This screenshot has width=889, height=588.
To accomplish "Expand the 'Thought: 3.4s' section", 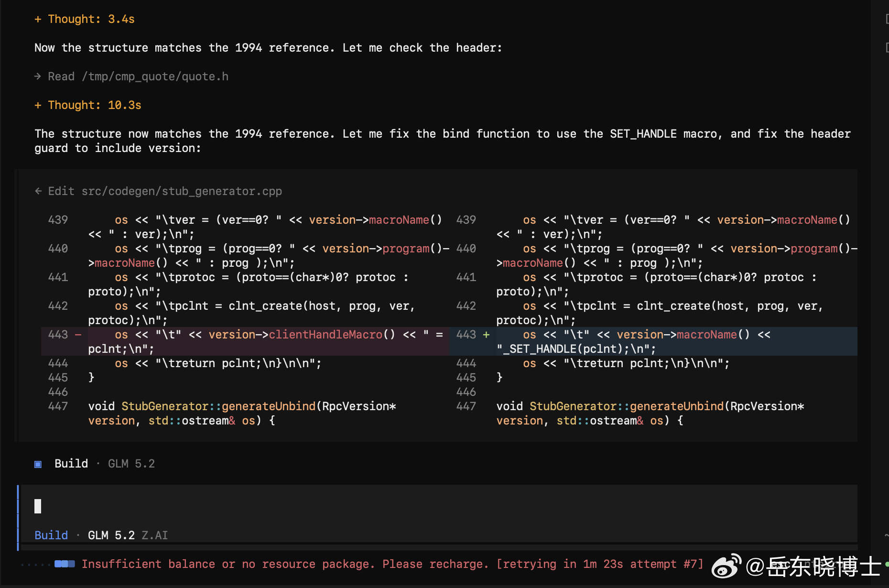I will point(84,19).
